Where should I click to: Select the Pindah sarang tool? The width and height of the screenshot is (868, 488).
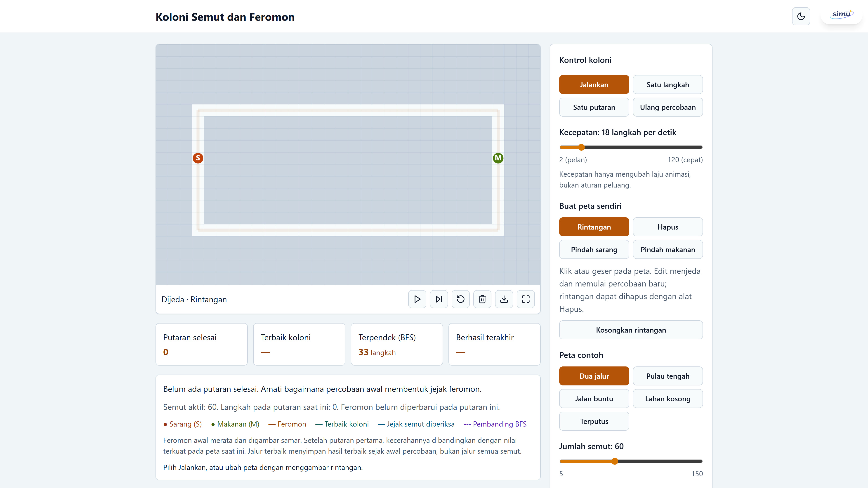point(594,250)
